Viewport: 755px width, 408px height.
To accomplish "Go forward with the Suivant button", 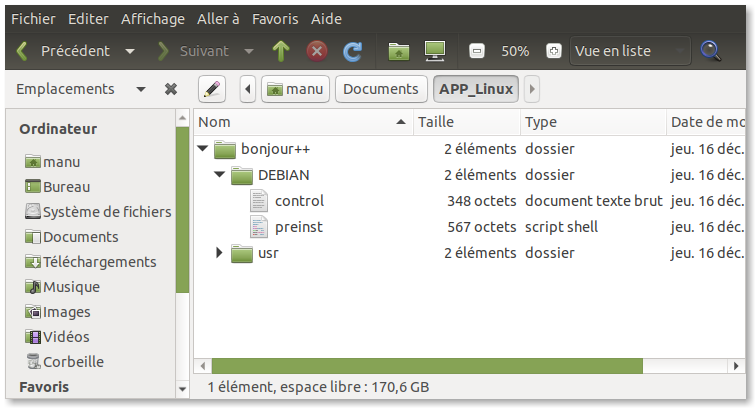I will coord(193,51).
